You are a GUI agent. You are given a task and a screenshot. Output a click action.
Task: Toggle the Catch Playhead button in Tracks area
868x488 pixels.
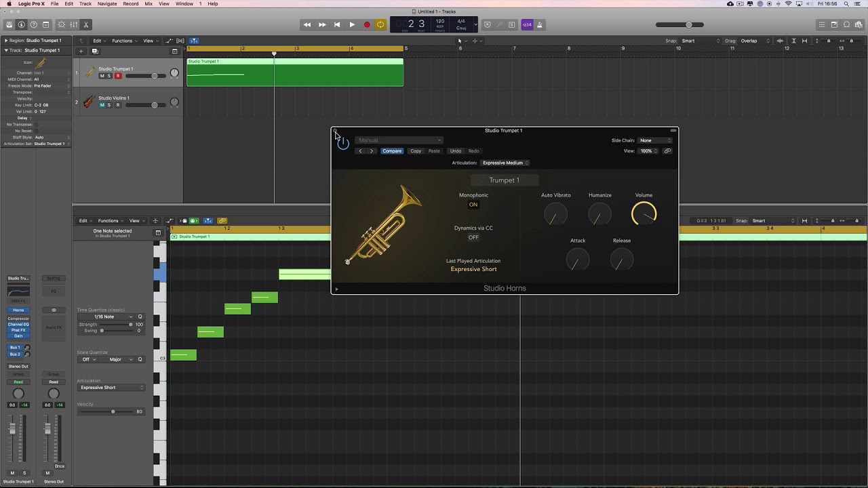tap(194, 41)
